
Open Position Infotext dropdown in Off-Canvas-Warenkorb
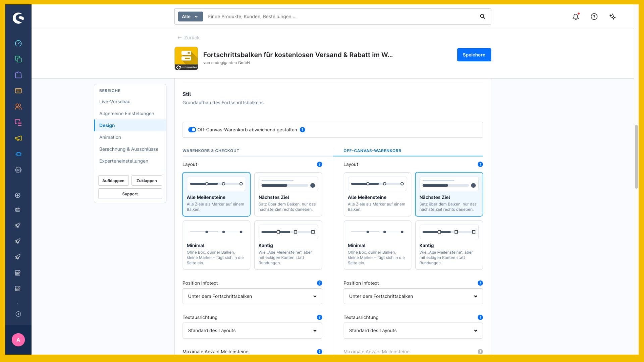pos(413,296)
